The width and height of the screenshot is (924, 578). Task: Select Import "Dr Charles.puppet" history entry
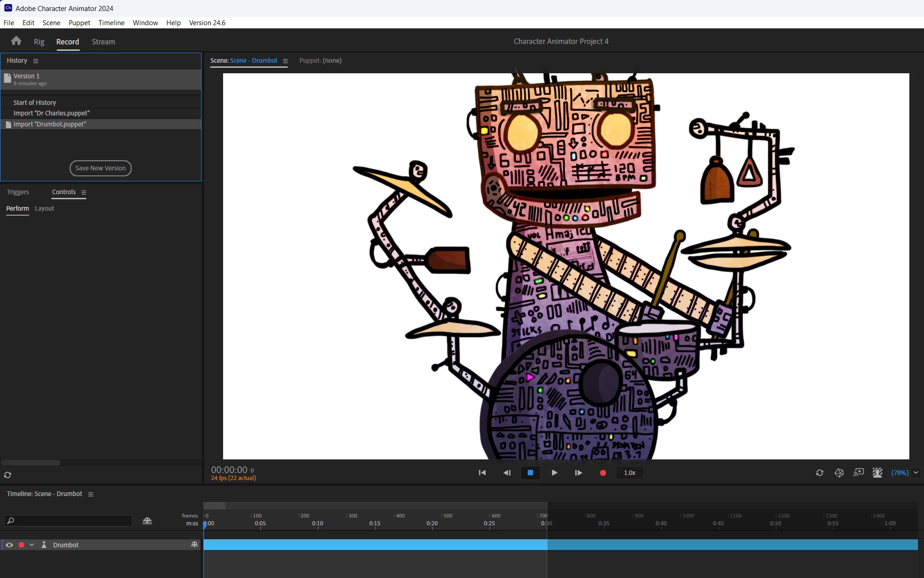point(51,113)
